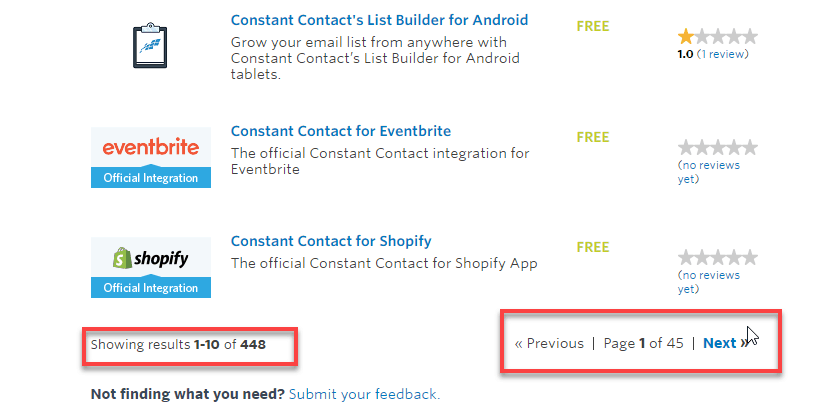Click Official Integration badge under Eventbrite
This screenshot has width=819, height=416.
pos(151,178)
